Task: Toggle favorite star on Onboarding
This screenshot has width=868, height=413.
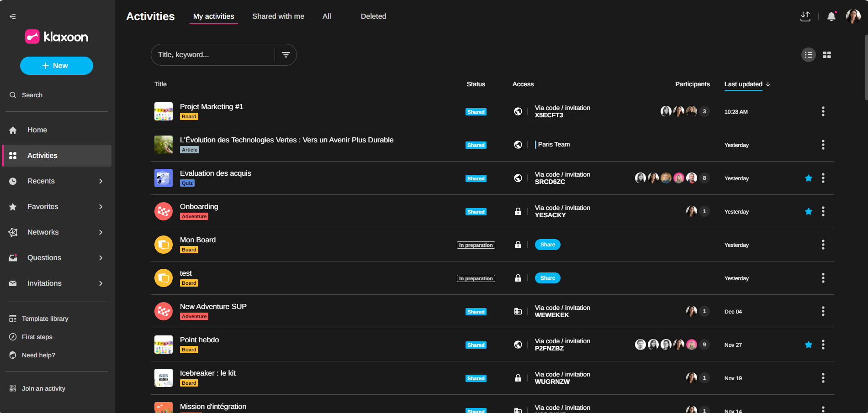Action: click(x=808, y=212)
